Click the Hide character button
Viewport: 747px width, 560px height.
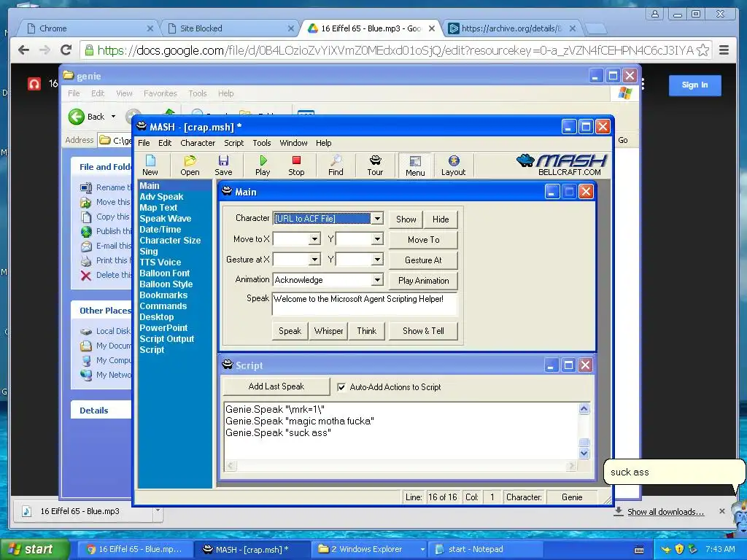tap(441, 219)
